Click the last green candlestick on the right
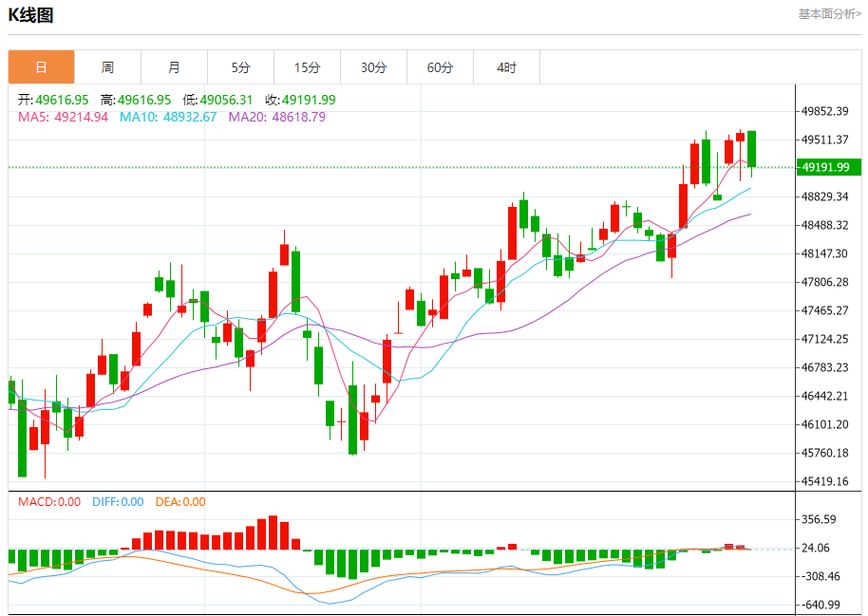The image size is (868, 616). 752,149
